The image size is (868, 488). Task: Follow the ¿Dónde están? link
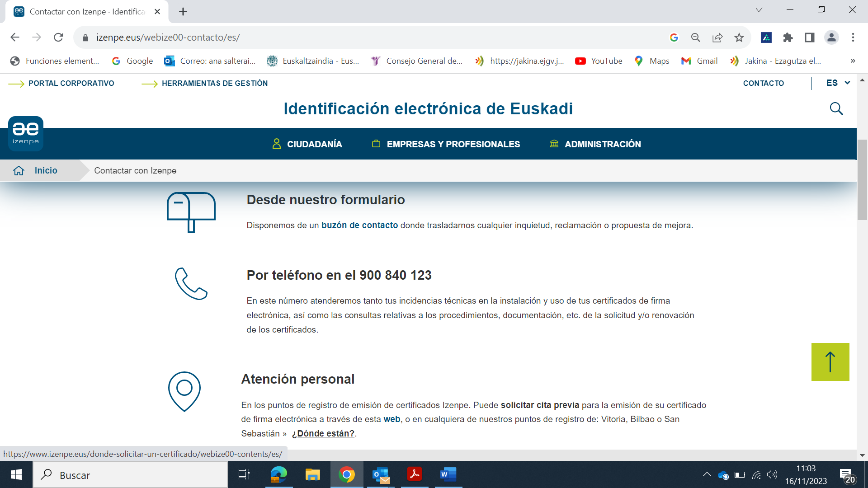[323, 434]
